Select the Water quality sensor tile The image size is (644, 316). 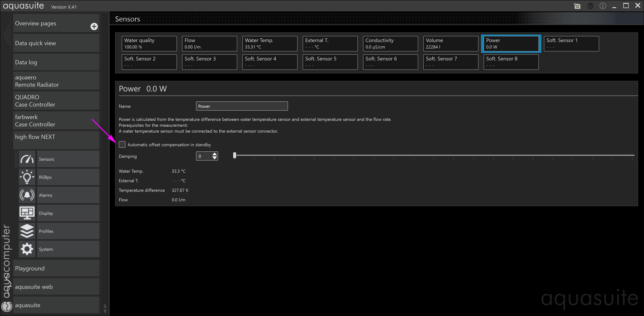149,44
